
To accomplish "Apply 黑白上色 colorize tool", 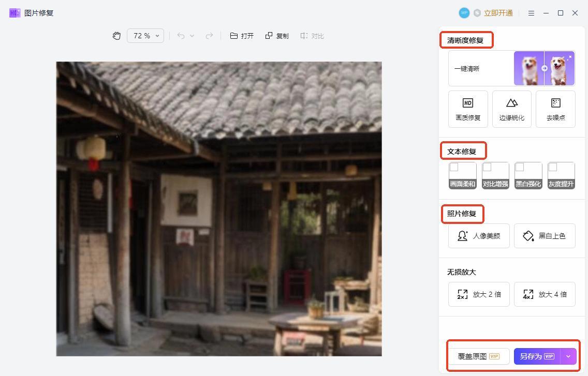I will (545, 236).
